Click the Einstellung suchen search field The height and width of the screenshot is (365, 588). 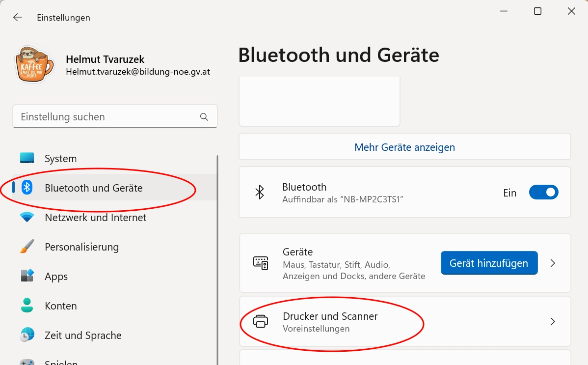pos(108,117)
